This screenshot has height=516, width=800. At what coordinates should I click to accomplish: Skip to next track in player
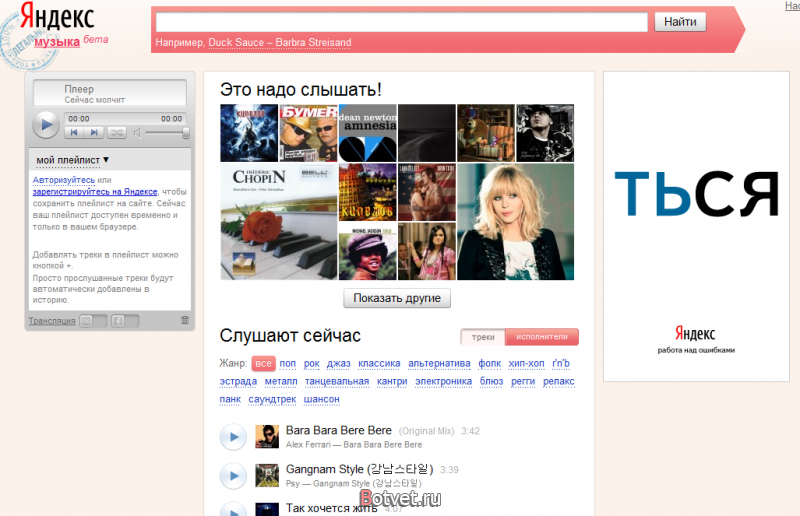coord(94,133)
